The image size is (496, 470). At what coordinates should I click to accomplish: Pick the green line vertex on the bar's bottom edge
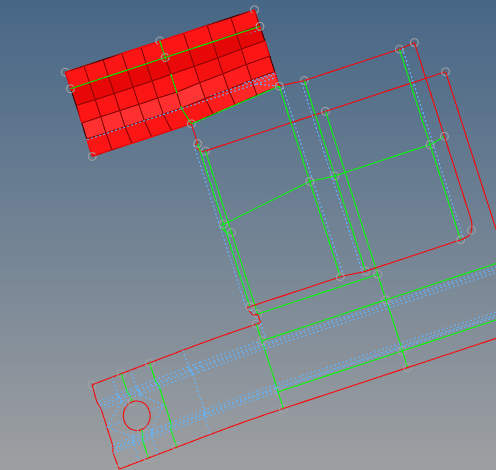coord(283,409)
